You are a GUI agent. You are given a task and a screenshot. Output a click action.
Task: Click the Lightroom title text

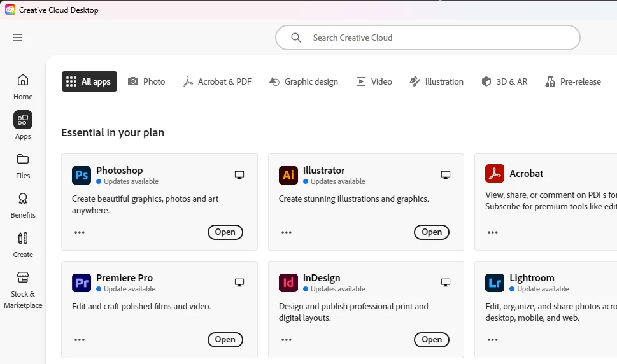tap(532, 278)
